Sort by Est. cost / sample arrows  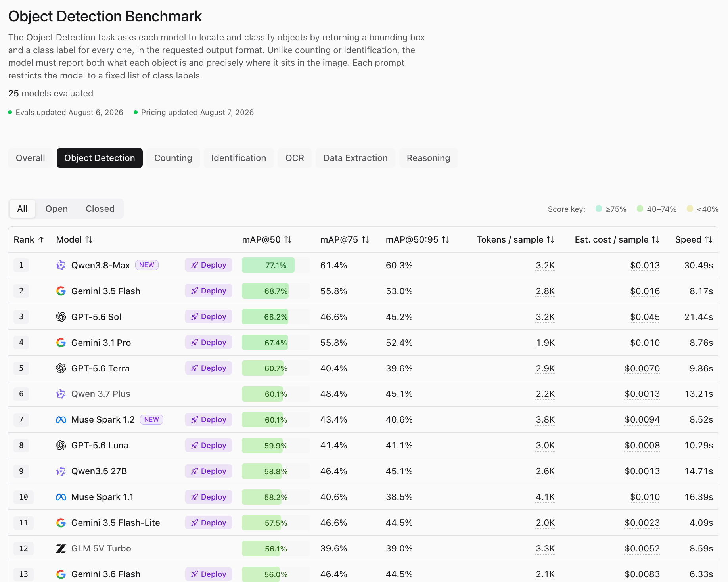click(655, 239)
